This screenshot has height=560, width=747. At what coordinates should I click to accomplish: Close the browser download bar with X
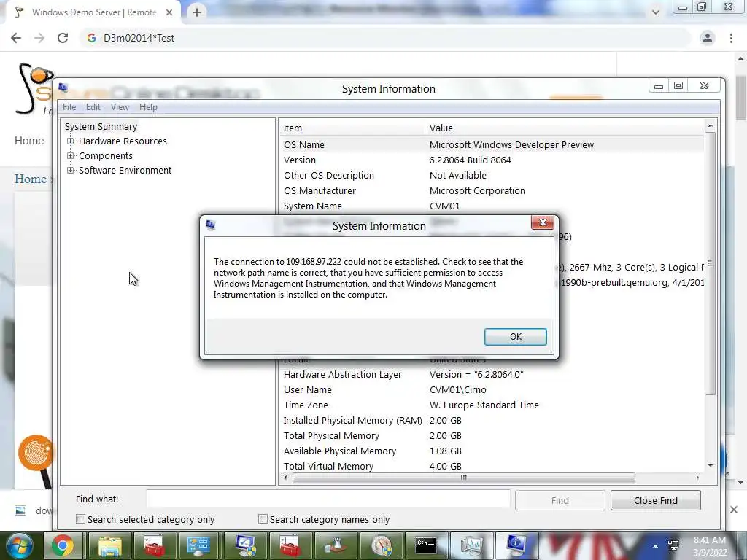tap(734, 510)
